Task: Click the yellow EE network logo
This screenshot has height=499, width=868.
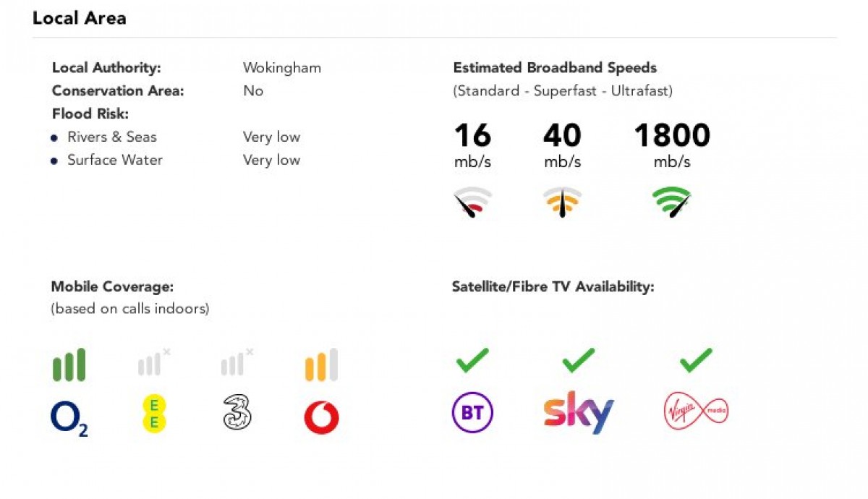Action: coord(153,414)
